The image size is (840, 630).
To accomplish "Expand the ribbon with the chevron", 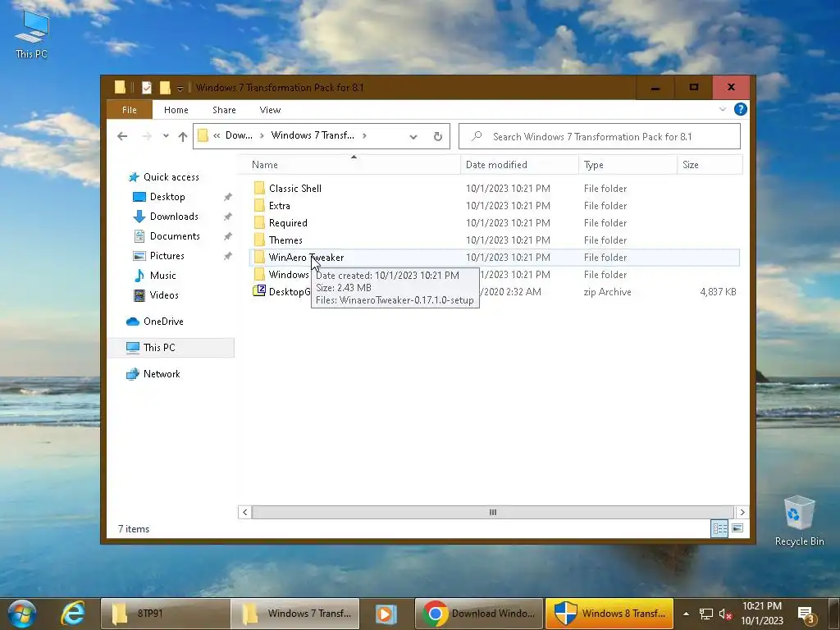I will (x=722, y=109).
